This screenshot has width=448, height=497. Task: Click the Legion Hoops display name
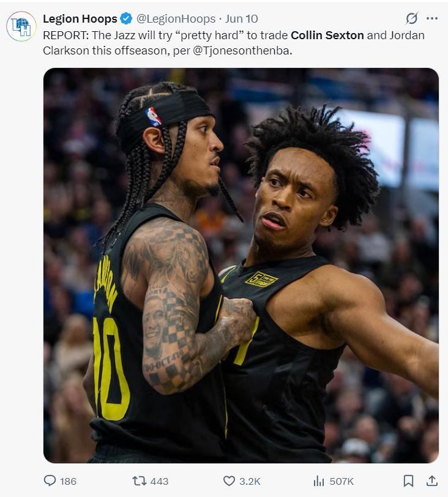[x=80, y=19]
